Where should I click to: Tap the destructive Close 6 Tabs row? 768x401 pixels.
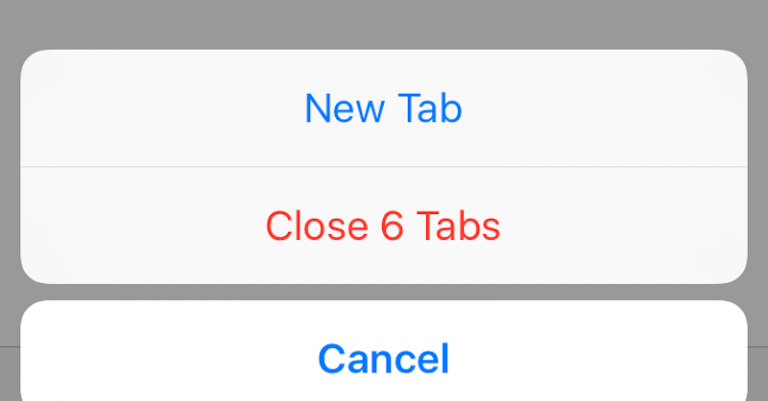(x=384, y=225)
